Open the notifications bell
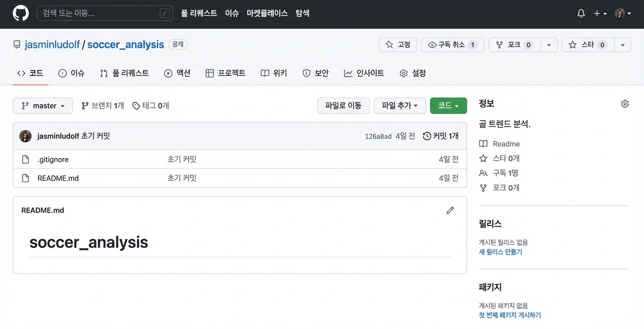Image resolution: width=644 pixels, height=329 pixels. tap(581, 13)
